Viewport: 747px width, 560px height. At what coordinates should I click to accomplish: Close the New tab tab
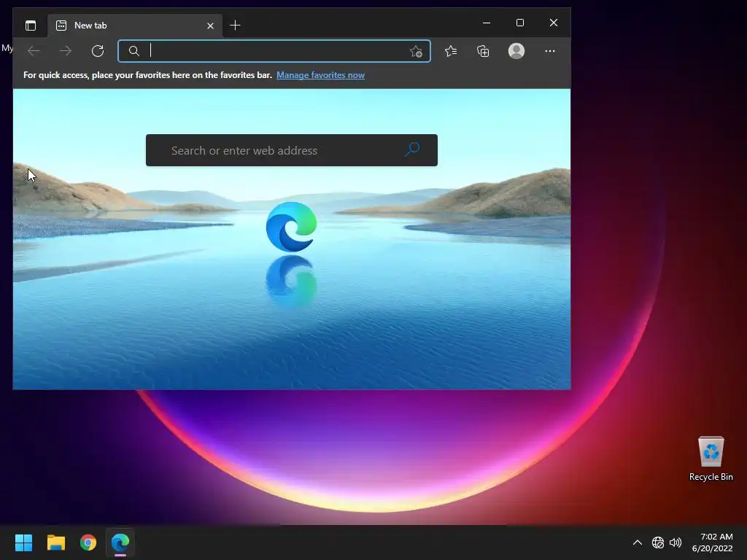click(210, 26)
